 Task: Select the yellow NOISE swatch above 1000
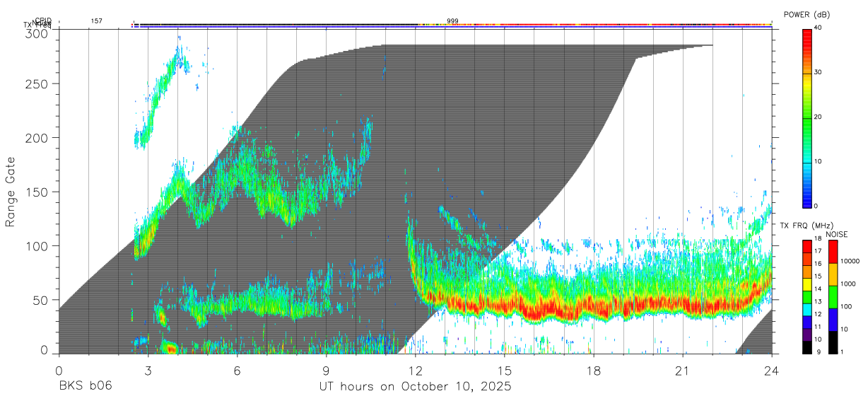(x=833, y=274)
